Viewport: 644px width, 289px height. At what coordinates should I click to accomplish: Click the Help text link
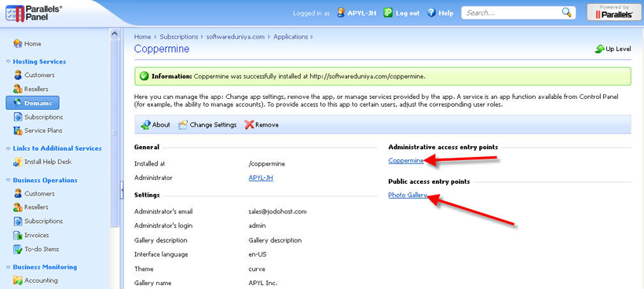tap(445, 13)
